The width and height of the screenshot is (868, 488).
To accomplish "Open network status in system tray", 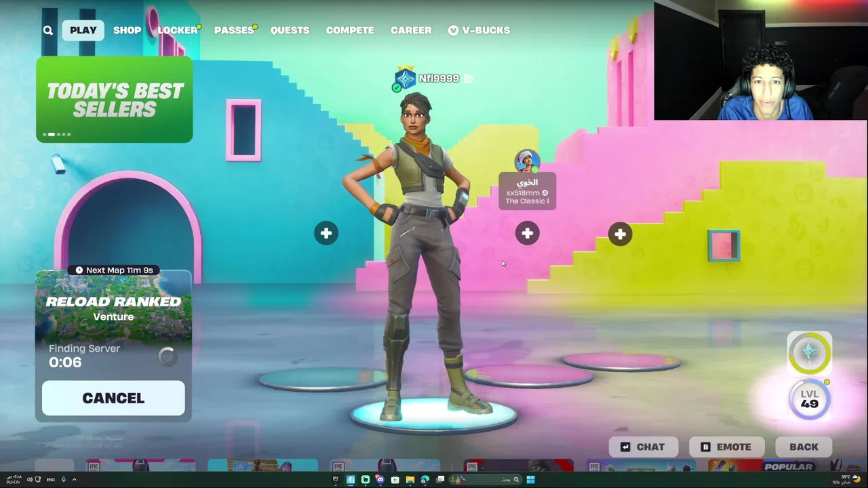I will tap(38, 479).
